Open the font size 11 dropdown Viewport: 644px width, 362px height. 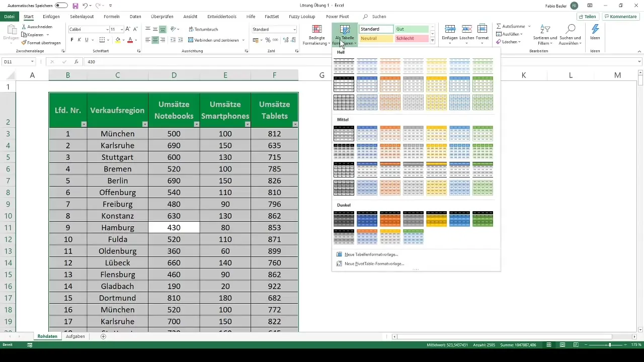[121, 29]
